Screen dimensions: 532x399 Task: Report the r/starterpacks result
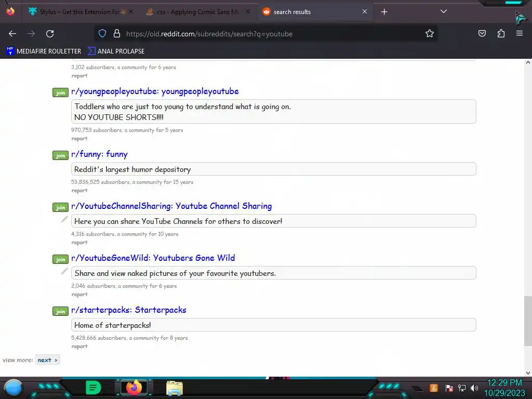click(79, 346)
